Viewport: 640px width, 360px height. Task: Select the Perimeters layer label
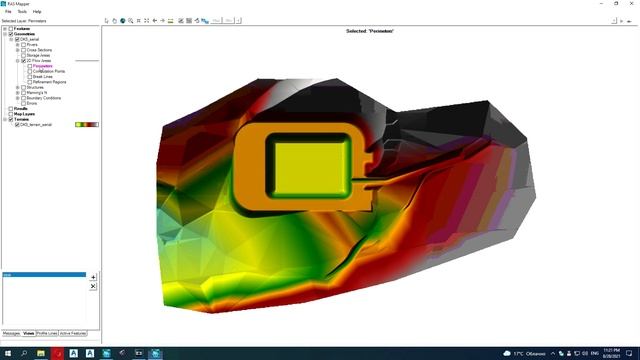[x=43, y=66]
